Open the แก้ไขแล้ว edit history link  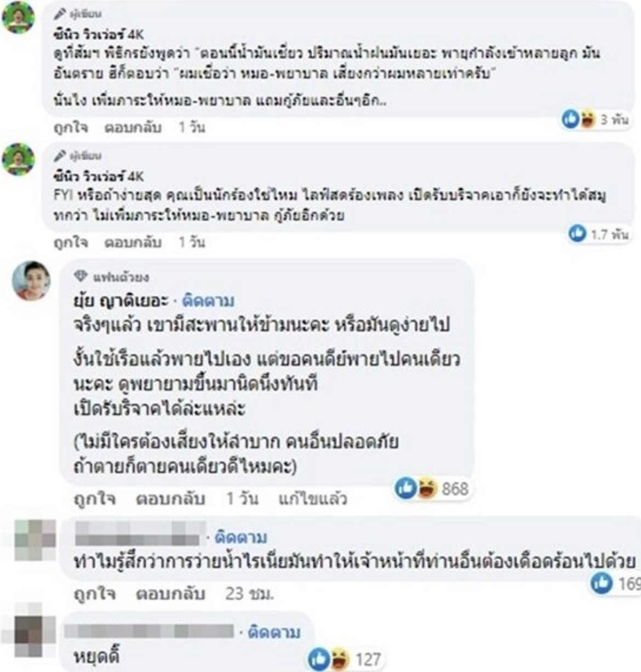point(312,499)
